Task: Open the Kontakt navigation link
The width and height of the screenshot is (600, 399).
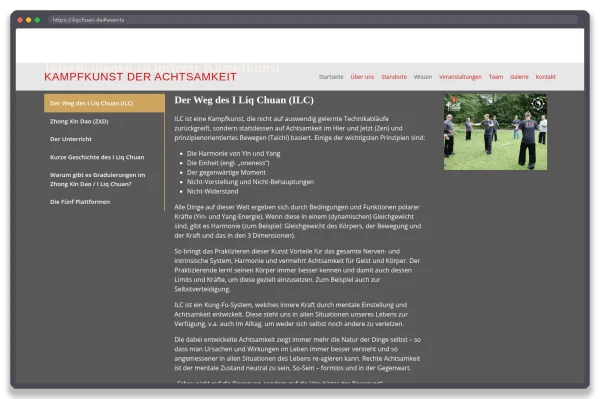Action: point(545,77)
